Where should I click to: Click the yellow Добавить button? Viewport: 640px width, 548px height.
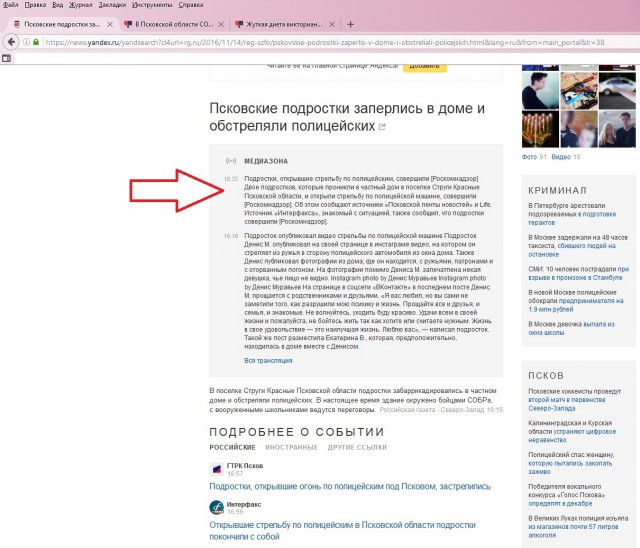point(424,66)
